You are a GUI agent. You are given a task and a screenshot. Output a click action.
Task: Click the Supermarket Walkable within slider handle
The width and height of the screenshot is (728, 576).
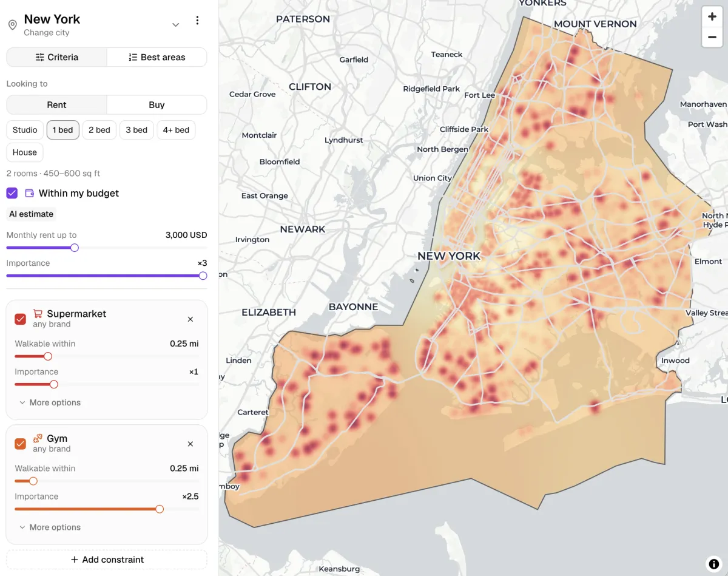tap(48, 356)
